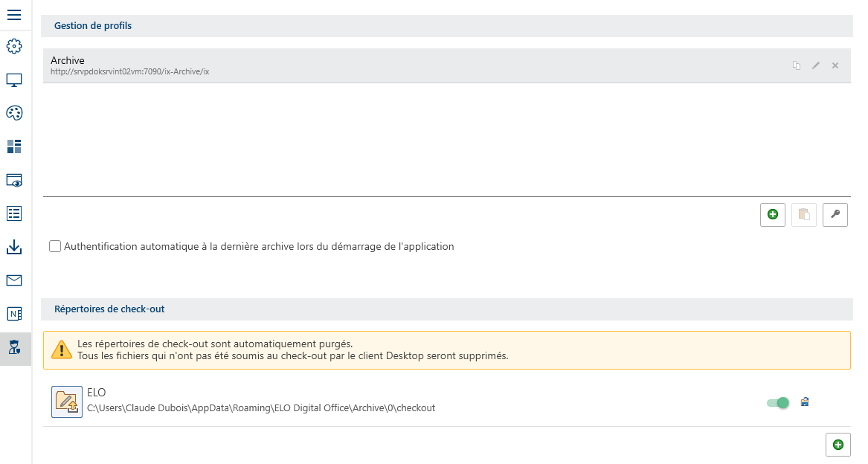Add a new check-out directory with plus
The image size is (868, 464).
pyautogui.click(x=838, y=445)
